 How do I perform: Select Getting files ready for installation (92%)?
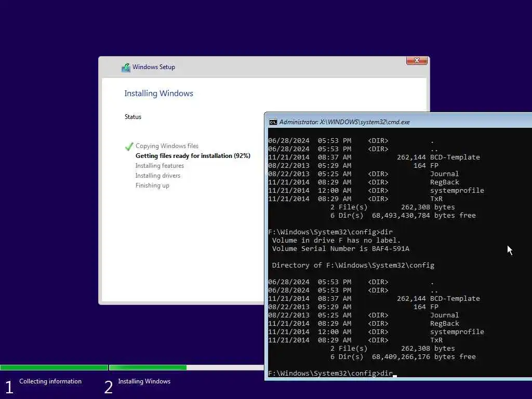(193, 156)
